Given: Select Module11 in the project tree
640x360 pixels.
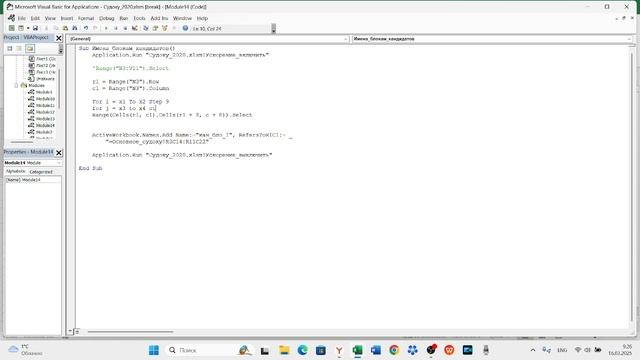Looking at the screenshot, I should pyautogui.click(x=45, y=105).
